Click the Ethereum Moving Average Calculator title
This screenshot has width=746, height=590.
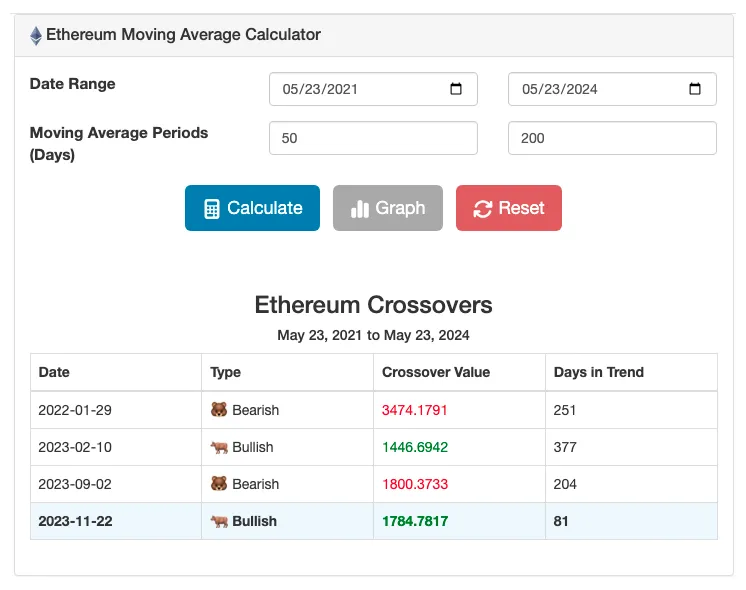(x=183, y=35)
